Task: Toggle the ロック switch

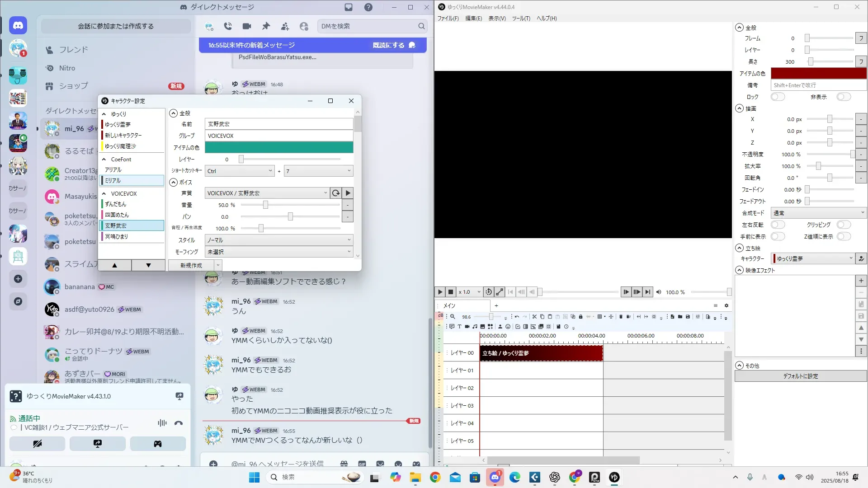Action: point(778,97)
